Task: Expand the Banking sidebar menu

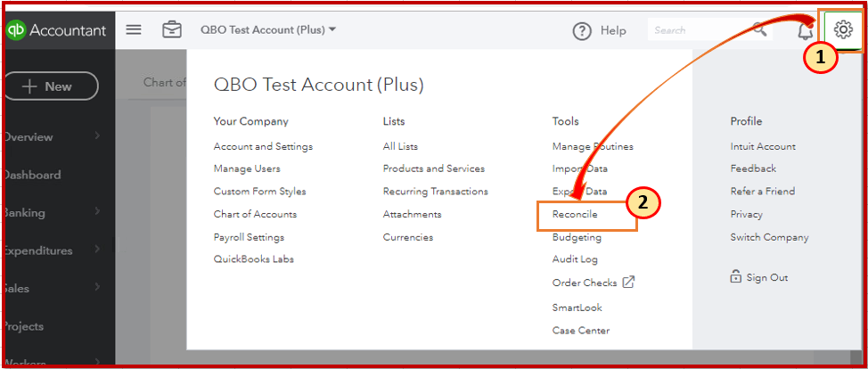Action: [49, 213]
